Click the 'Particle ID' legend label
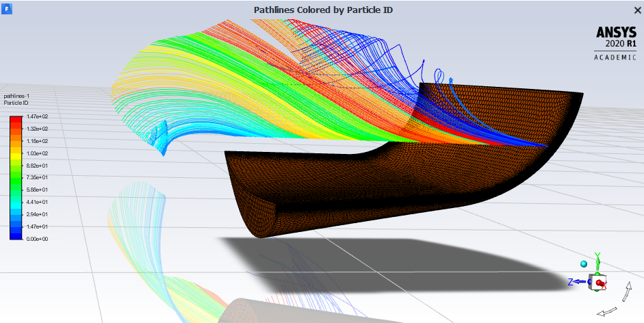 (16, 103)
